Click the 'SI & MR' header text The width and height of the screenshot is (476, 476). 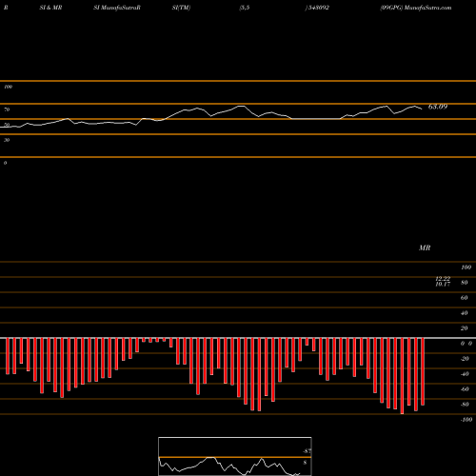[x=50, y=8]
